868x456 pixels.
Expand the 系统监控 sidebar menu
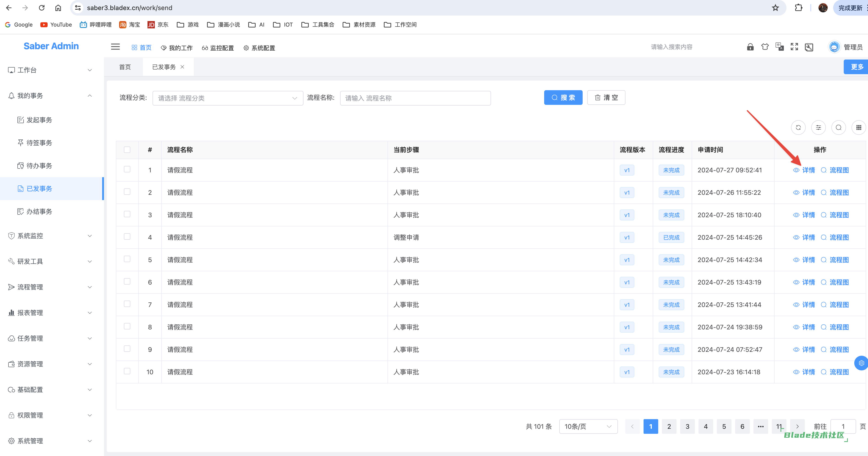click(52, 236)
